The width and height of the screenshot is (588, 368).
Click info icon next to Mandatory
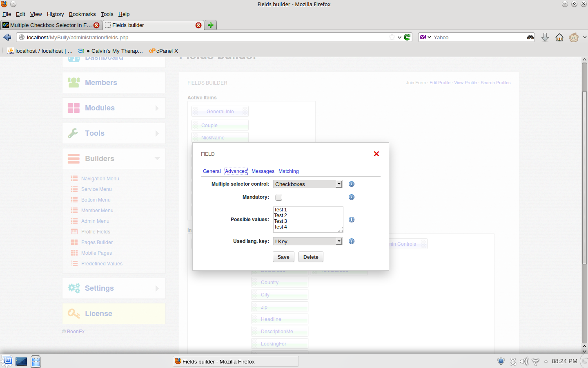coord(351,197)
